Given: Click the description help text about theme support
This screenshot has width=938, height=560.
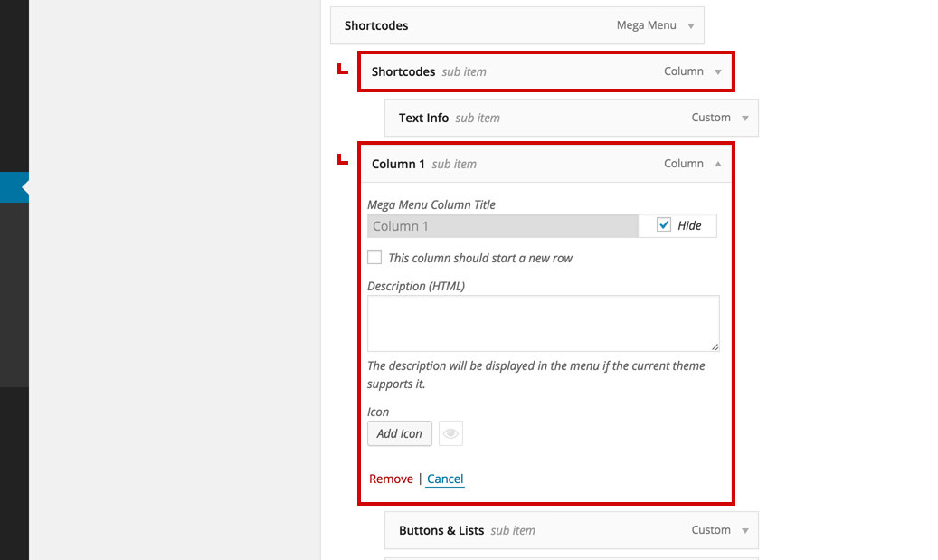Looking at the screenshot, I should tap(536, 375).
